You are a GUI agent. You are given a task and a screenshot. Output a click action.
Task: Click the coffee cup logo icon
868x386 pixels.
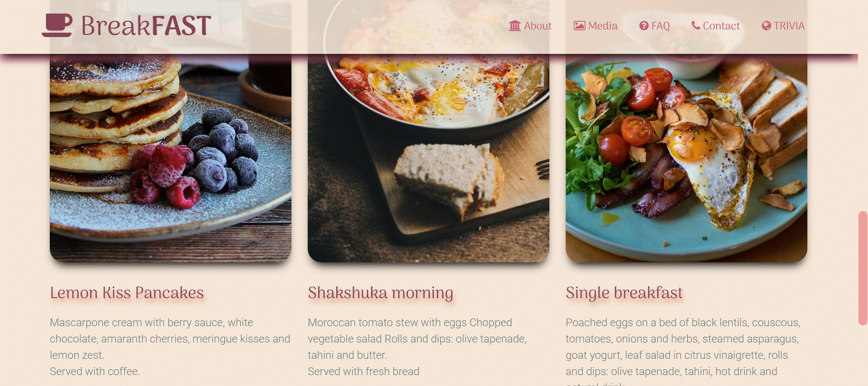pos(57,25)
